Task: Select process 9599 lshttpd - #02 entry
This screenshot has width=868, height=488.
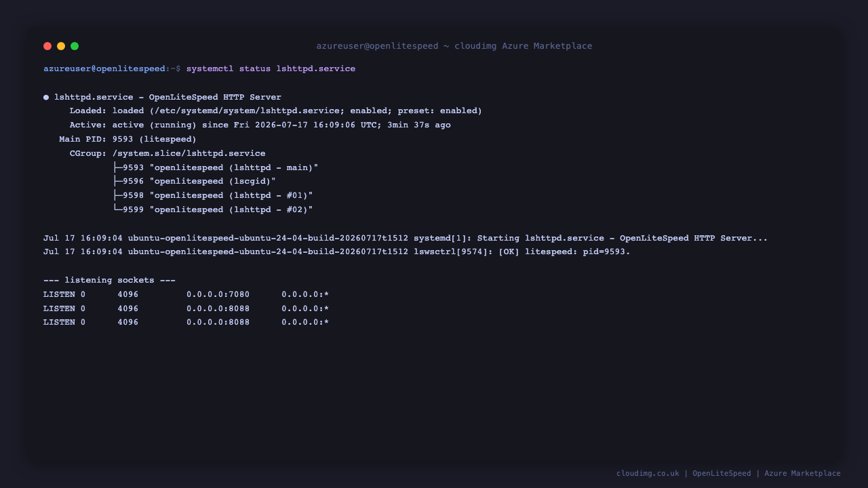Action: pyautogui.click(x=213, y=210)
